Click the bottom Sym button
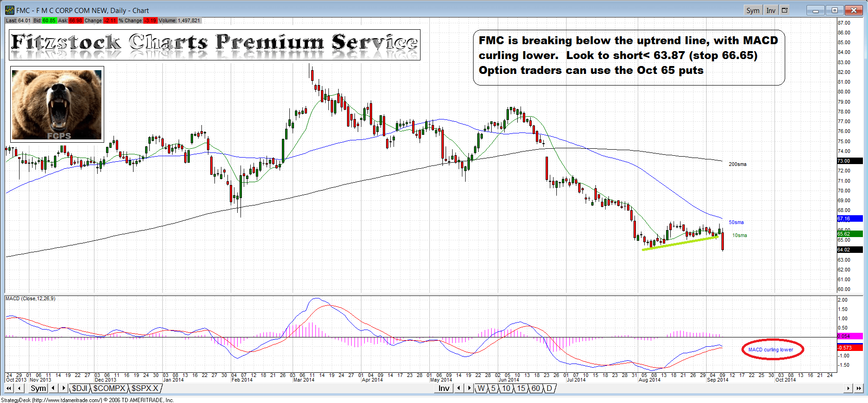868x403 pixels. (x=39, y=388)
